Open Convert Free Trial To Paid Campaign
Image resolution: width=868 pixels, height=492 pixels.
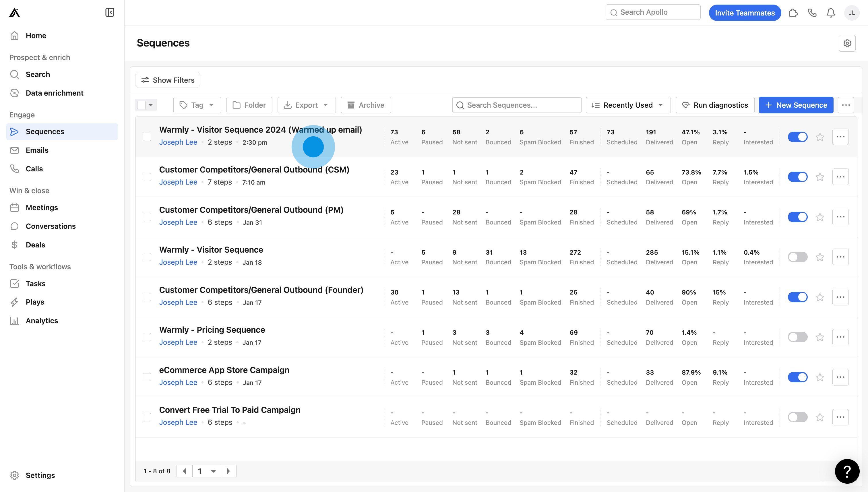(229, 410)
